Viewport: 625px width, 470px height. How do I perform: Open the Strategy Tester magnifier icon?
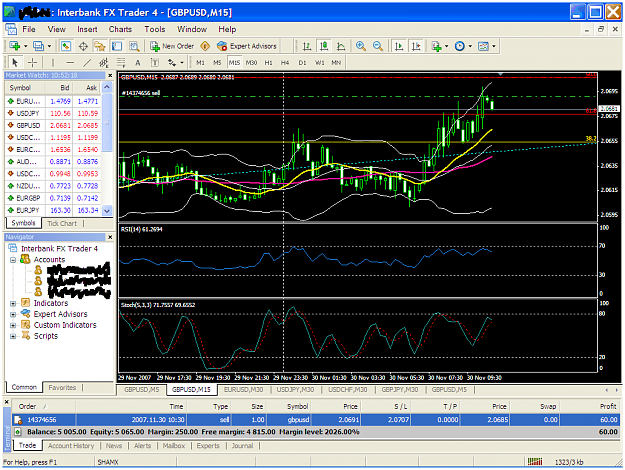(134, 46)
